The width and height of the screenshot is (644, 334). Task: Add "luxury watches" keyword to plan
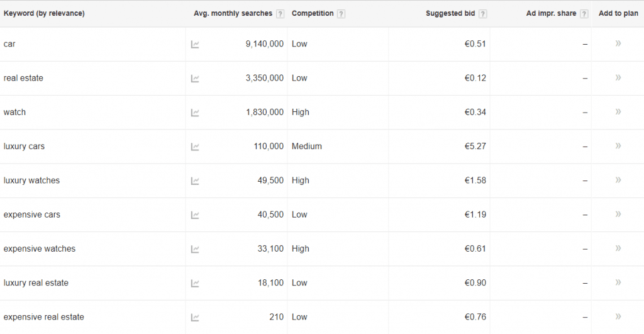coord(618,180)
